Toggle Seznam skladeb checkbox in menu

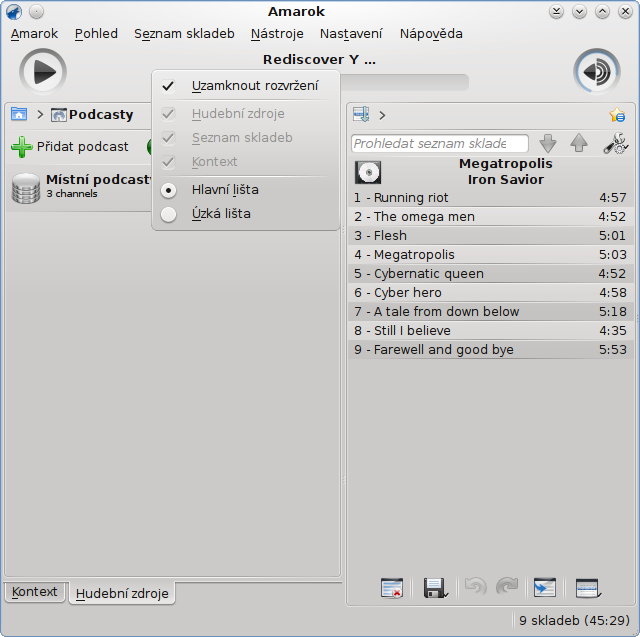[168, 138]
